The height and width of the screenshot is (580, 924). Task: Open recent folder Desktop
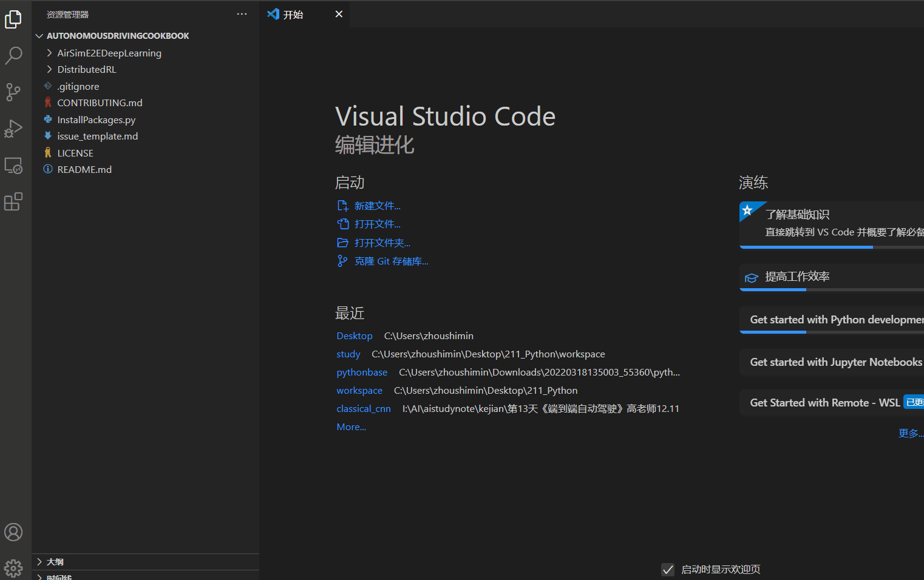coord(355,336)
